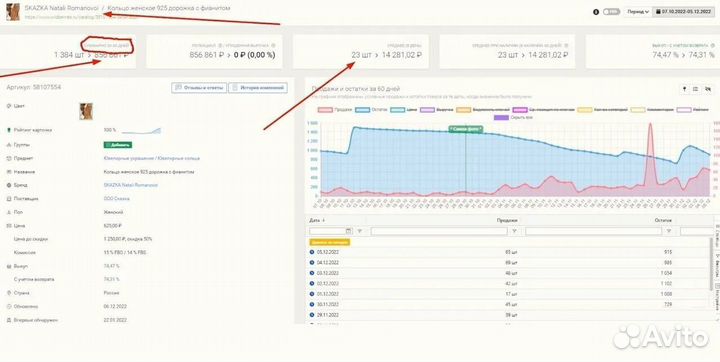Expand the 05.12.2022 row icon
The image size is (720, 362).
pyautogui.click(x=312, y=252)
